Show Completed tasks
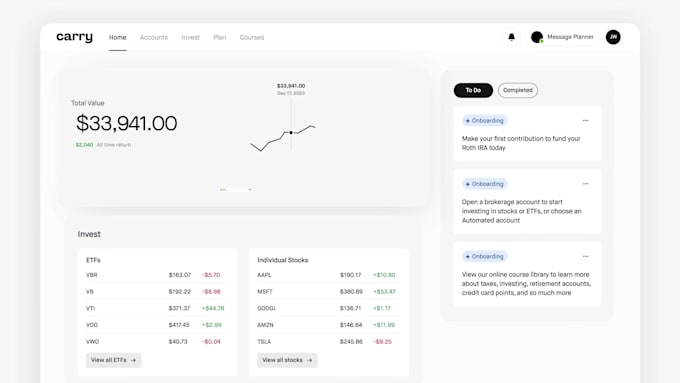The width and height of the screenshot is (680, 383). (x=518, y=90)
